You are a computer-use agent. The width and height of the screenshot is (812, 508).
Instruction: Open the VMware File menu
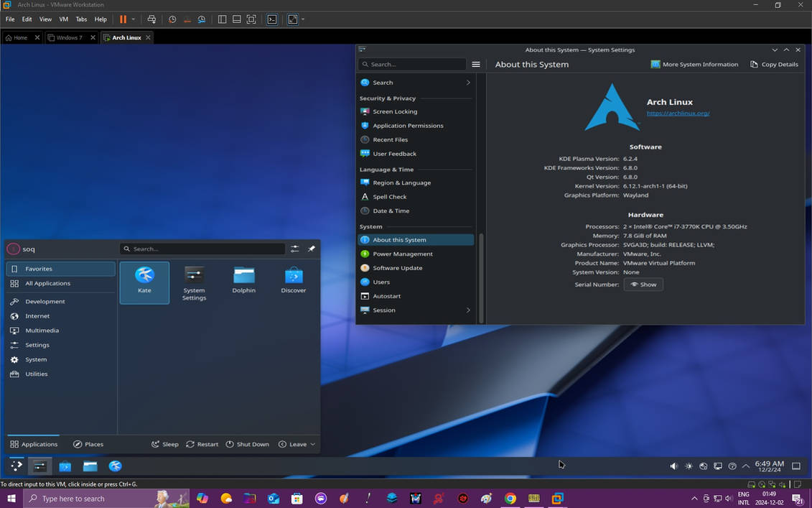(10, 19)
